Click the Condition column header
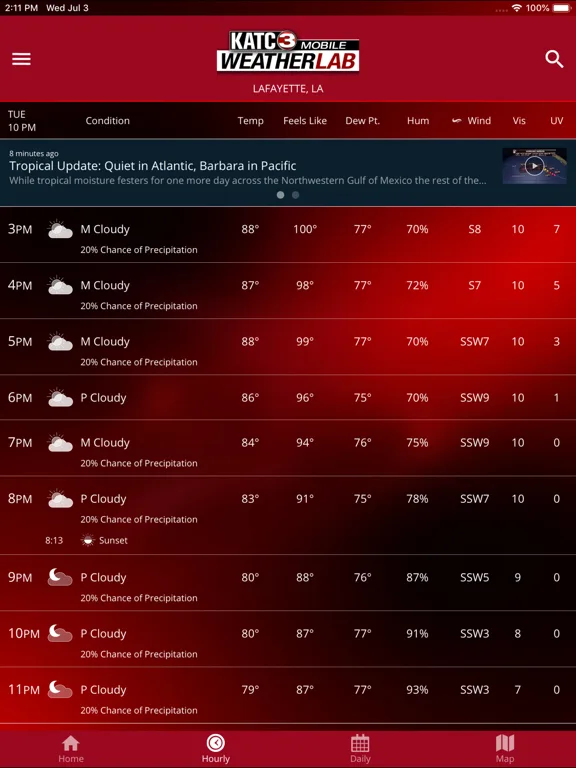 [108, 120]
